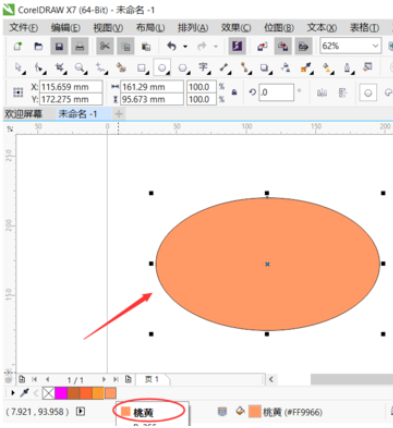
Task: Open the 文件(F) menu
Action: click(x=24, y=28)
